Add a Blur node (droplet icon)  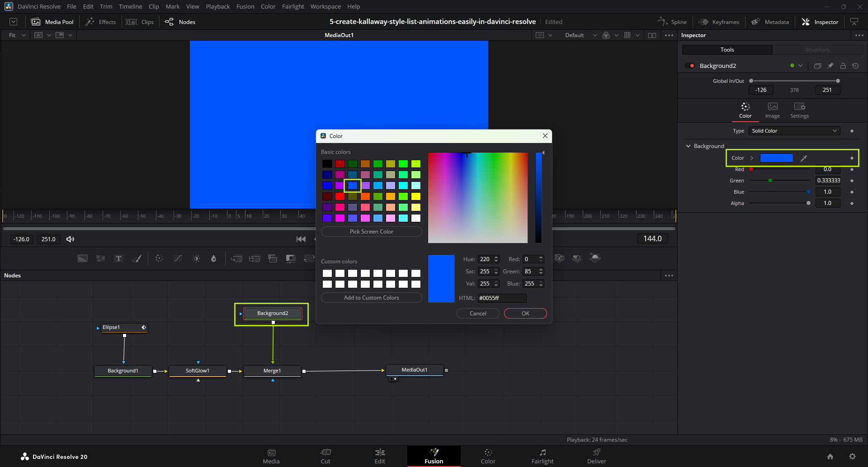tap(213, 258)
